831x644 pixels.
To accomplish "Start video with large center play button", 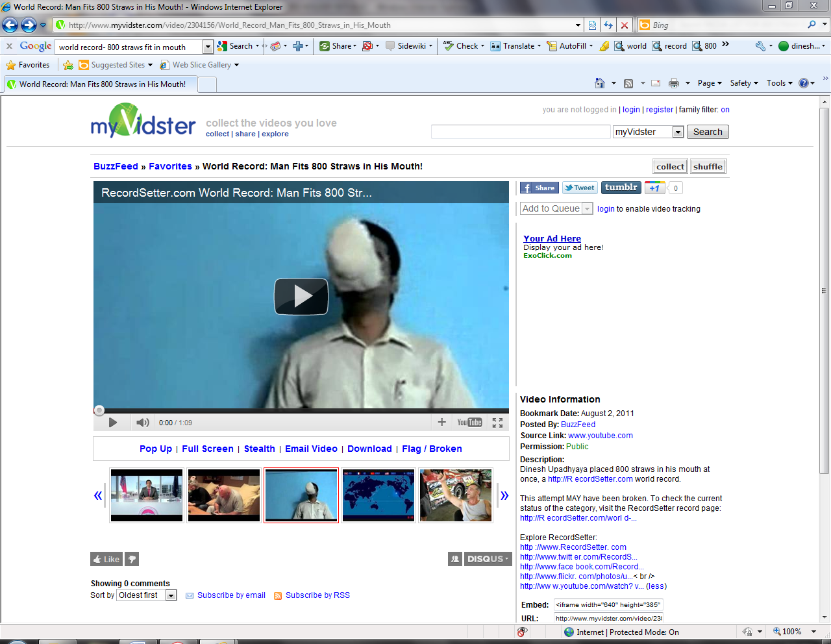I will coord(301,297).
